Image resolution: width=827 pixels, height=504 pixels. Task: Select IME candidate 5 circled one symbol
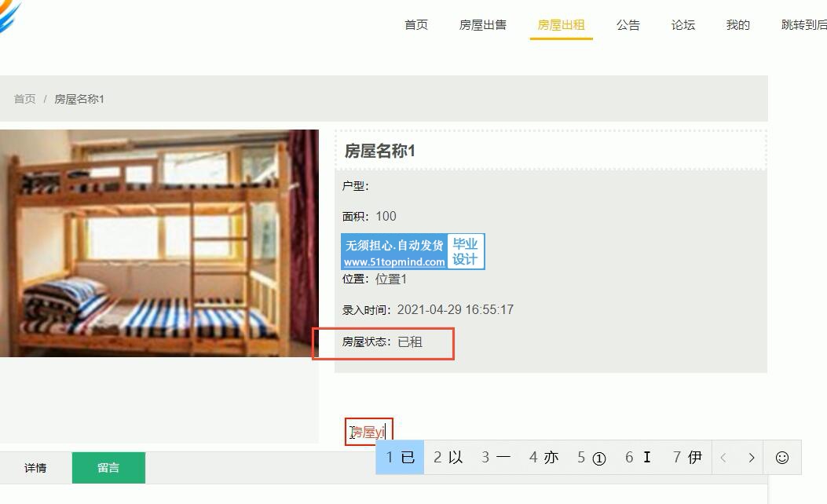pyautogui.click(x=591, y=458)
